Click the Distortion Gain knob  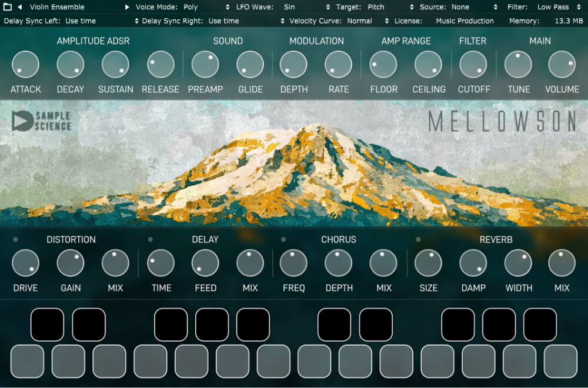click(x=71, y=263)
